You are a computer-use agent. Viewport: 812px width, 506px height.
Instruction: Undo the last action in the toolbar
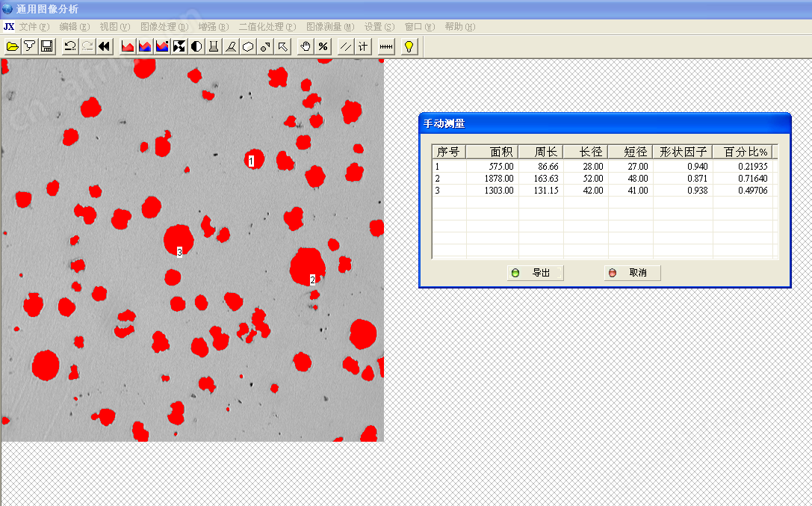coord(70,46)
